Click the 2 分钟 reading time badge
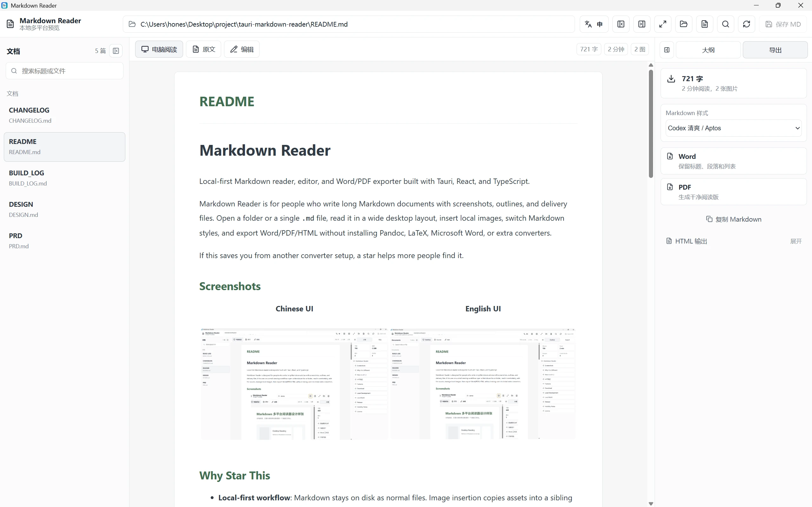Screen dimensions: 812x507 point(616,49)
